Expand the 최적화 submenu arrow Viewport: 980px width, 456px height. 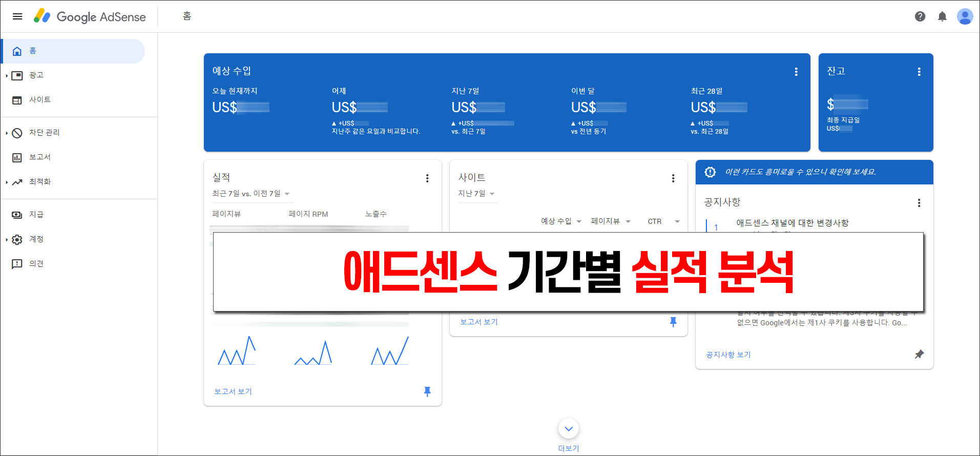(6, 182)
